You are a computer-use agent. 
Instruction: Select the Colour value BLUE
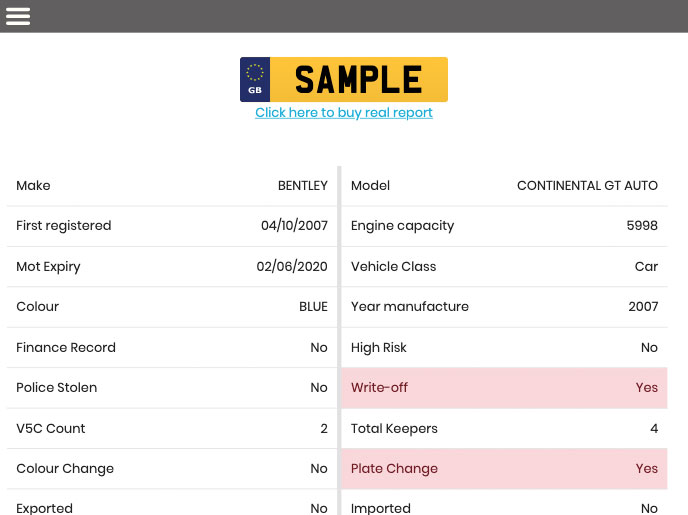pos(313,307)
